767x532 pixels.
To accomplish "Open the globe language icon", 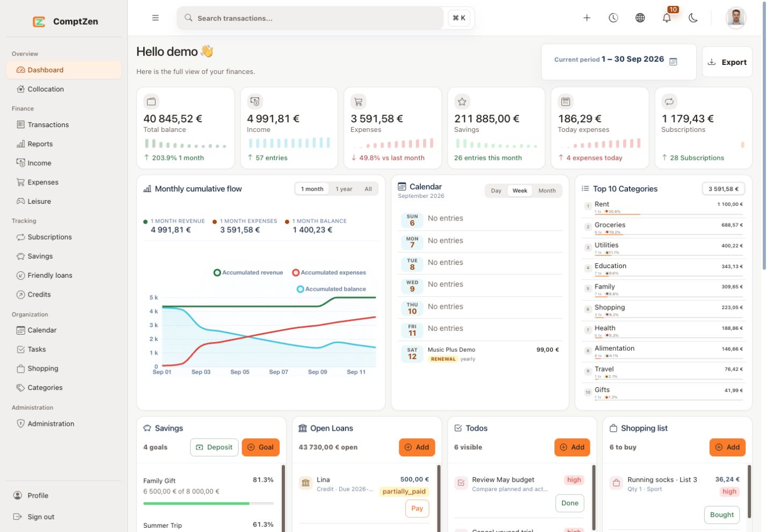I will [x=640, y=18].
